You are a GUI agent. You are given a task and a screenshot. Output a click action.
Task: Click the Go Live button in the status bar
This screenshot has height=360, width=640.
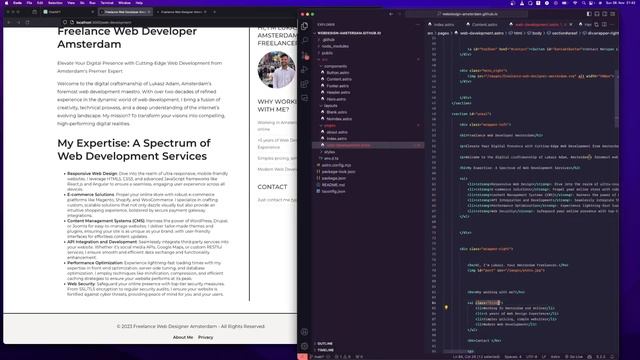click(575, 357)
